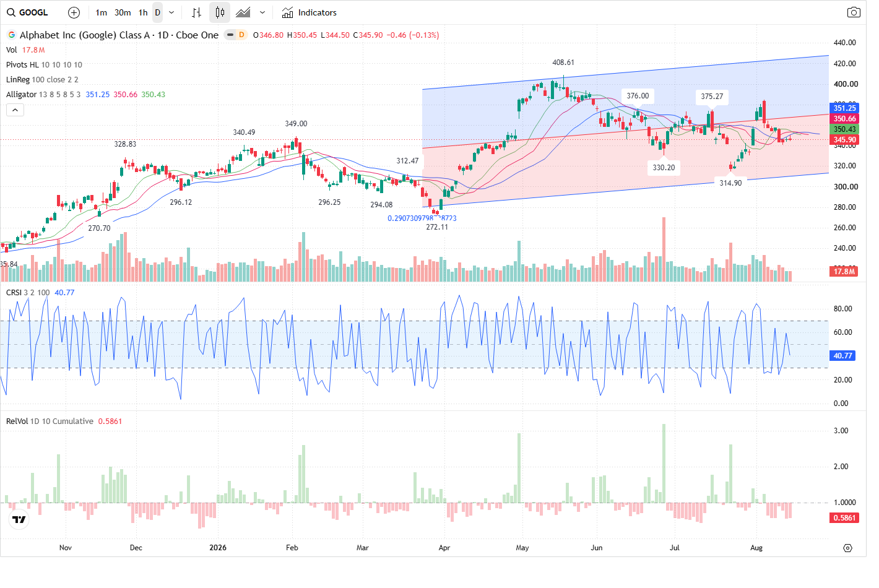
Task: Click the Alphabet Inc (Google) Class A title
Action: point(85,35)
